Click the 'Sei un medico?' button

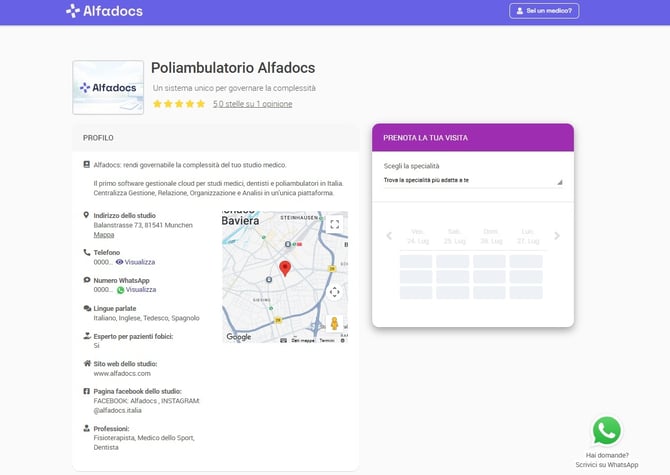pos(544,11)
